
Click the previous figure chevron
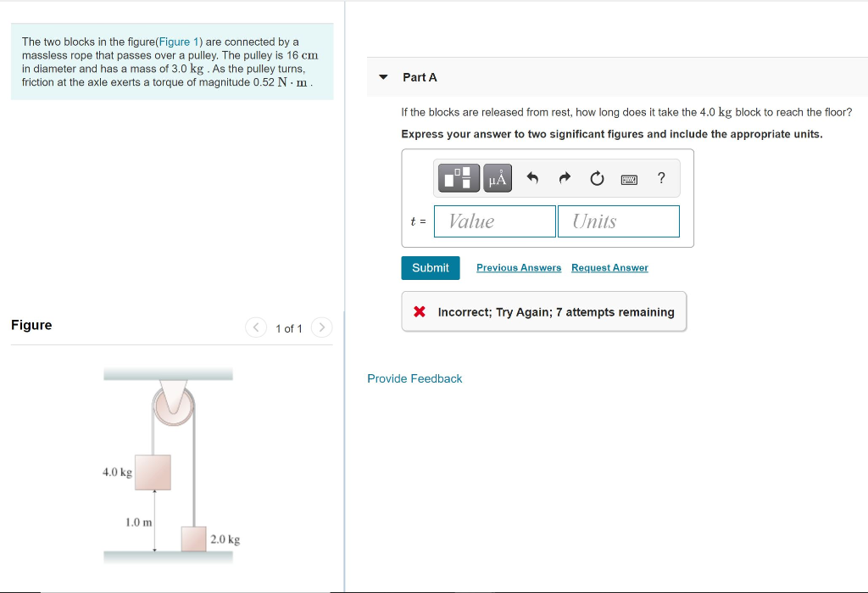point(255,327)
